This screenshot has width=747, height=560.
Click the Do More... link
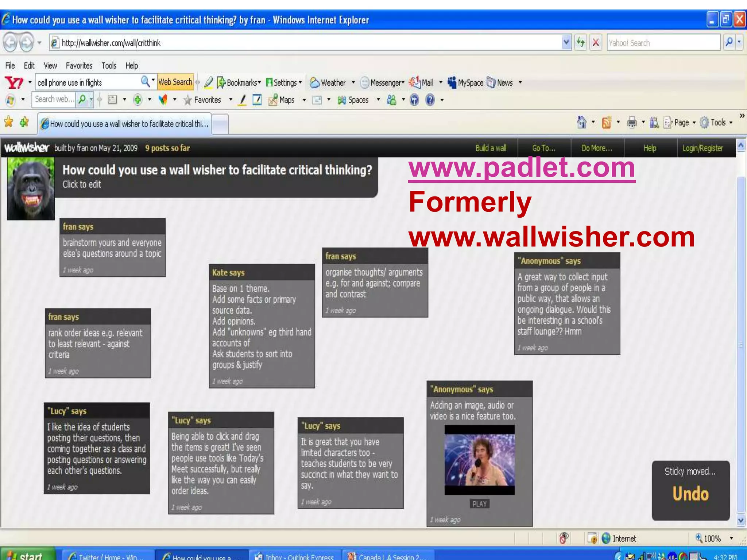coord(597,148)
